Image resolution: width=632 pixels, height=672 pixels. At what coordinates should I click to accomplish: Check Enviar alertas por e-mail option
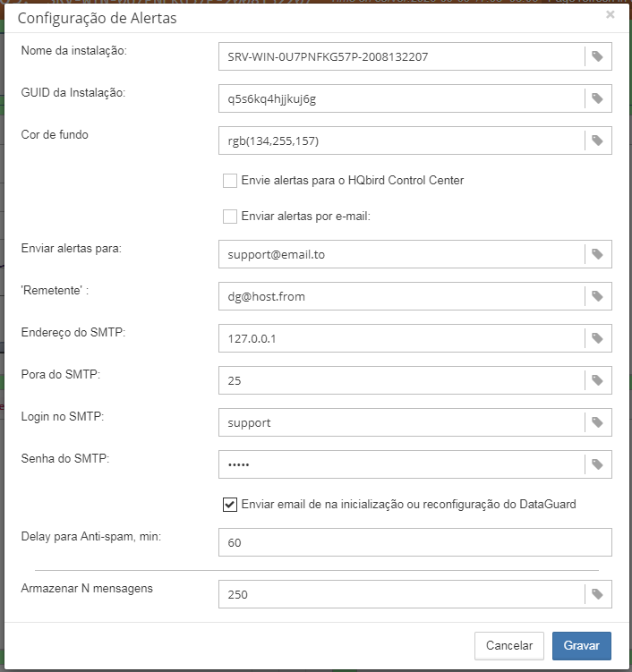tap(230, 216)
